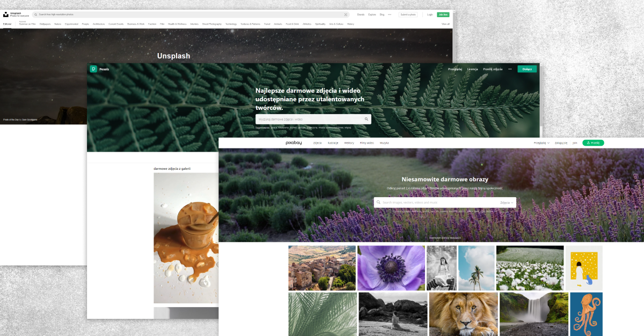Open View all categories on Unsplash

pos(445,24)
